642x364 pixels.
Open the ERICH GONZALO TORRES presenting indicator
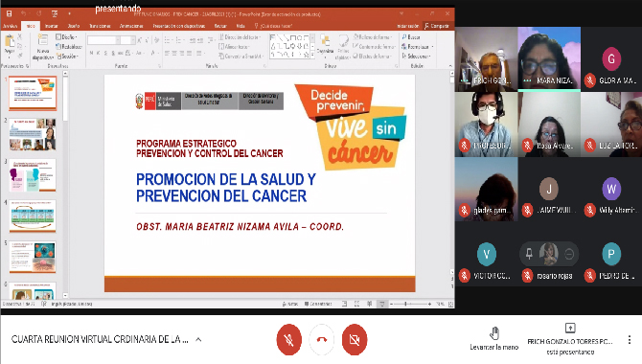pyautogui.click(x=570, y=340)
